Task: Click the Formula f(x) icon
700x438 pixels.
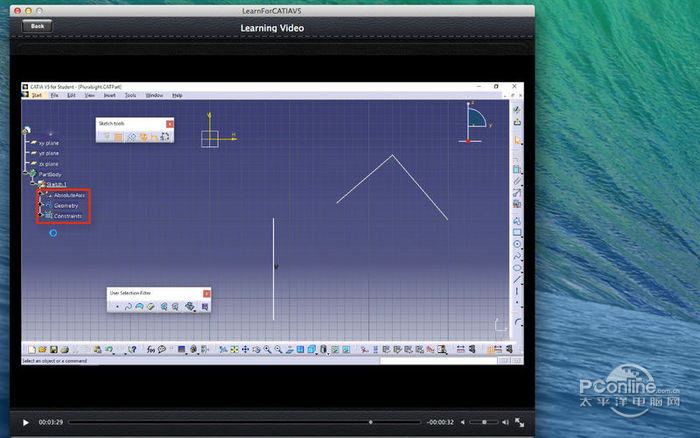Action: tap(151, 349)
